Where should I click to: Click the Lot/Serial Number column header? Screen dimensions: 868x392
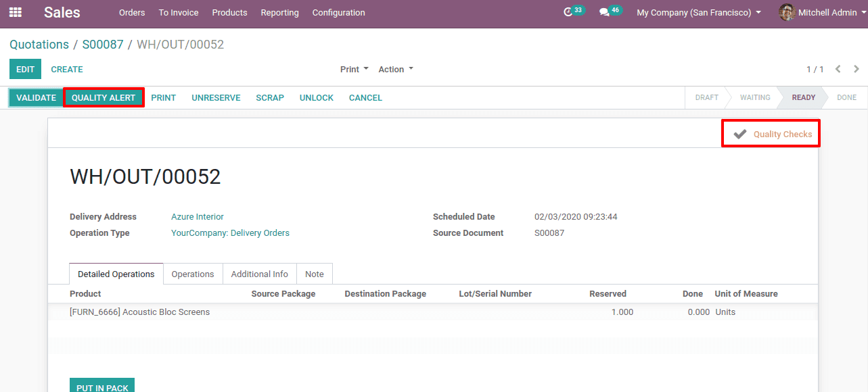(495, 294)
